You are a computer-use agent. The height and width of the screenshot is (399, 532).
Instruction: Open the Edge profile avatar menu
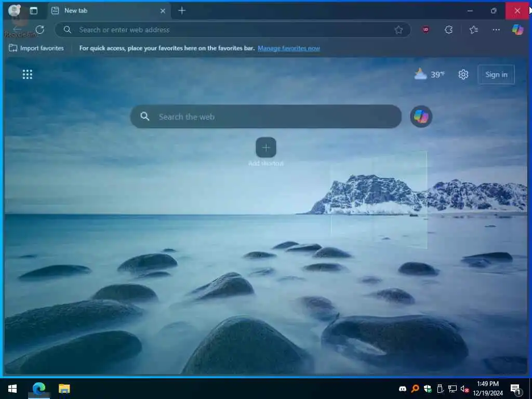pos(14,10)
